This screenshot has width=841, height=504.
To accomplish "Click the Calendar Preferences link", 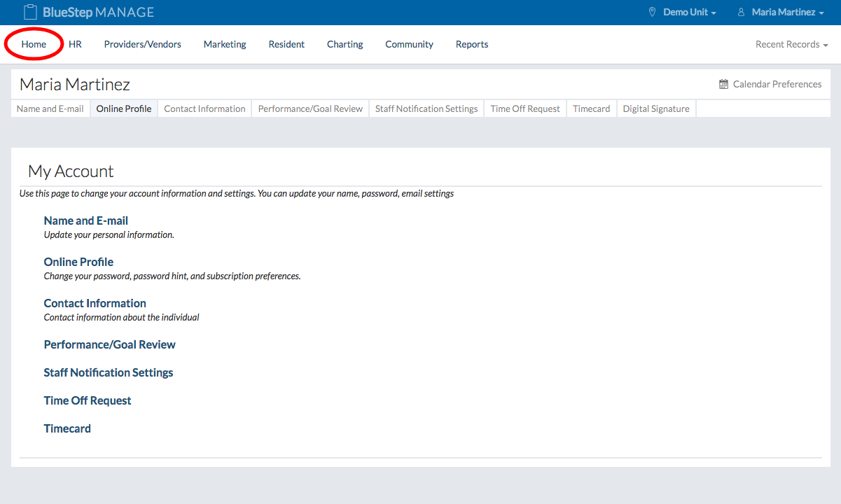I will (x=777, y=84).
